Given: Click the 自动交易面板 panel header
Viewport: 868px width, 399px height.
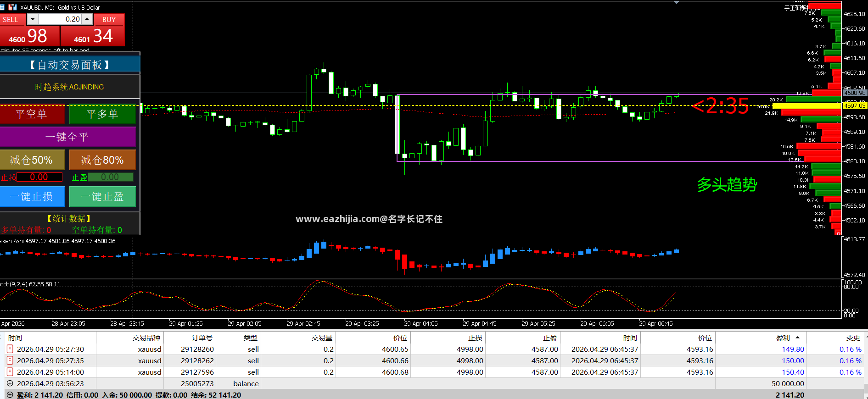Looking at the screenshot, I should 70,65.
